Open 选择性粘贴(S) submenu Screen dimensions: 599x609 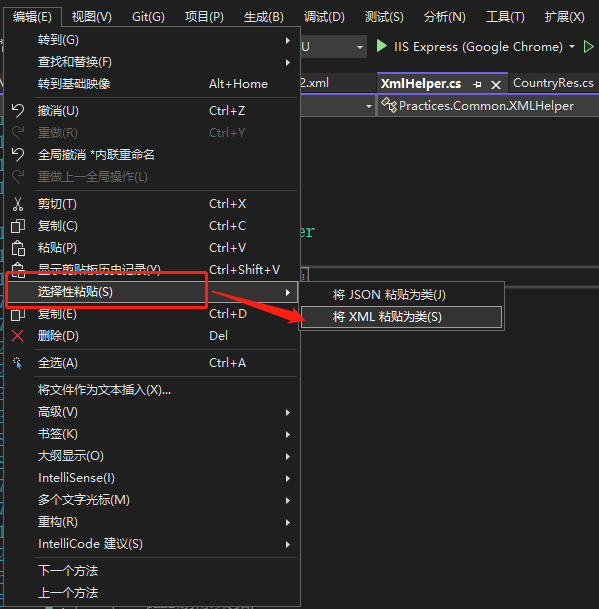point(152,292)
